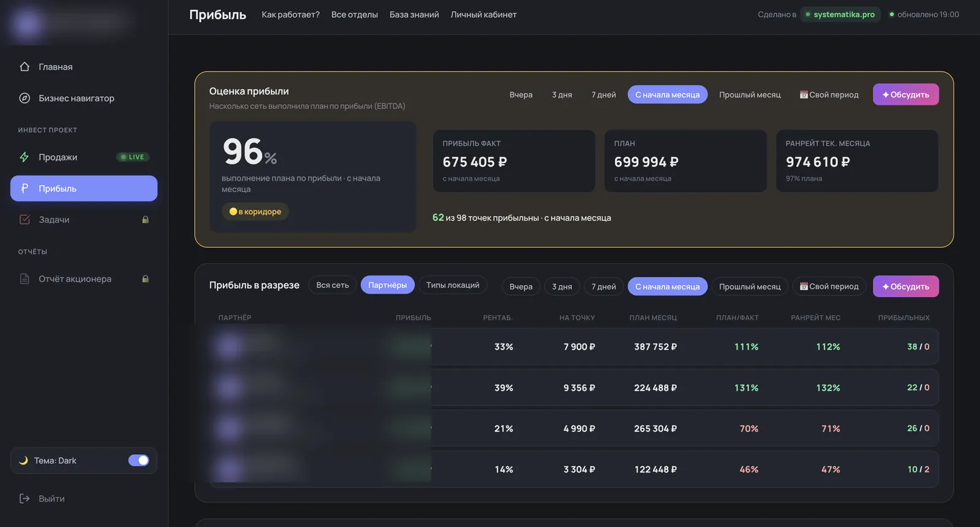Click the checkbox icon next to Задачи
The image size is (980, 527).
(24, 219)
